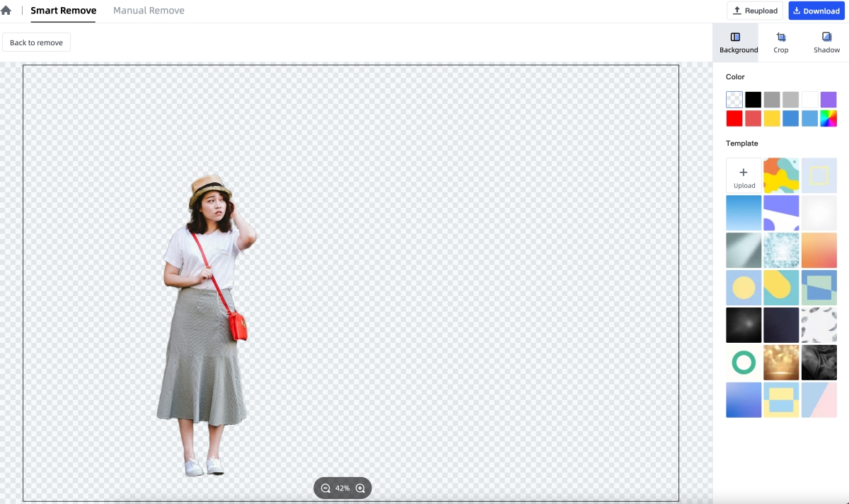Choose the coral red color swatch
Image resolution: width=849 pixels, height=504 pixels.
coord(753,119)
